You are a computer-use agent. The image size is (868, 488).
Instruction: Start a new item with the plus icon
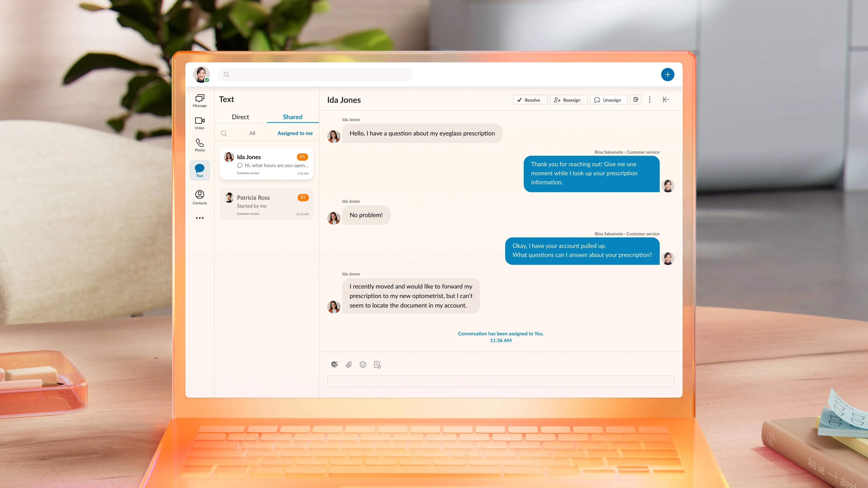(x=668, y=74)
